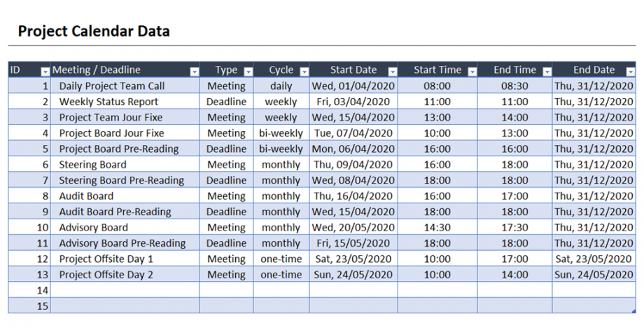Select start time 14:30 cell
This screenshot has width=644, height=328.
[437, 228]
